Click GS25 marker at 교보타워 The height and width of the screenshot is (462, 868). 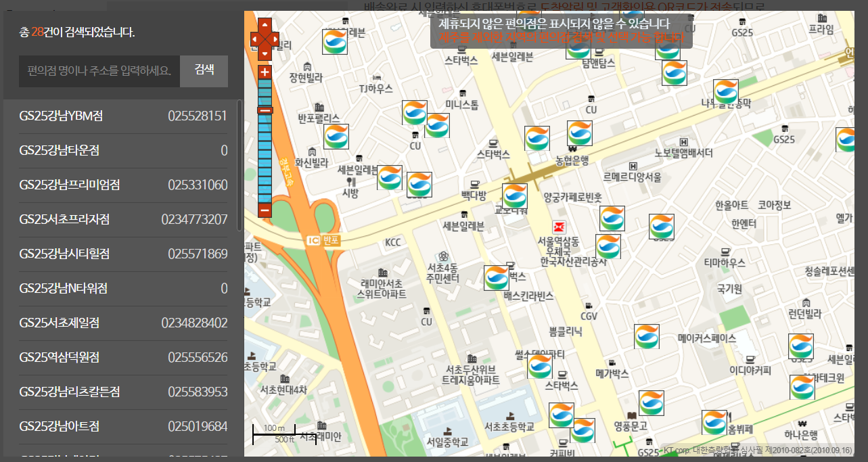(x=515, y=196)
